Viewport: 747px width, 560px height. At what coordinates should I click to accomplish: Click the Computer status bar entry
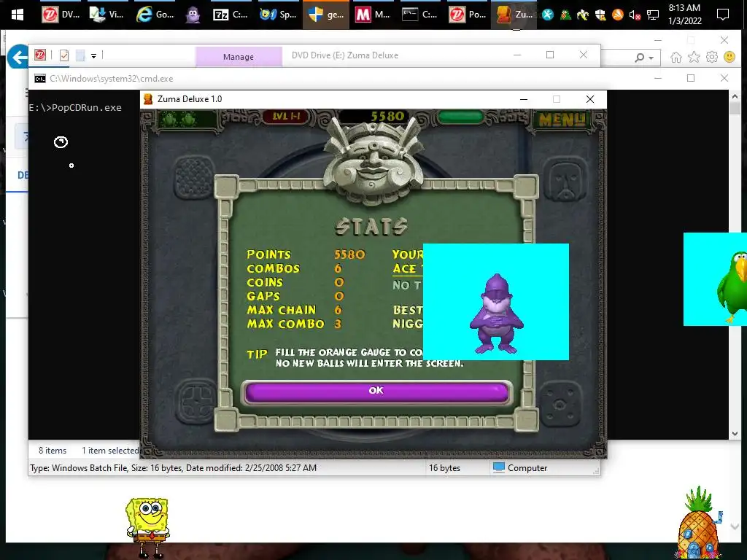pyautogui.click(x=519, y=467)
